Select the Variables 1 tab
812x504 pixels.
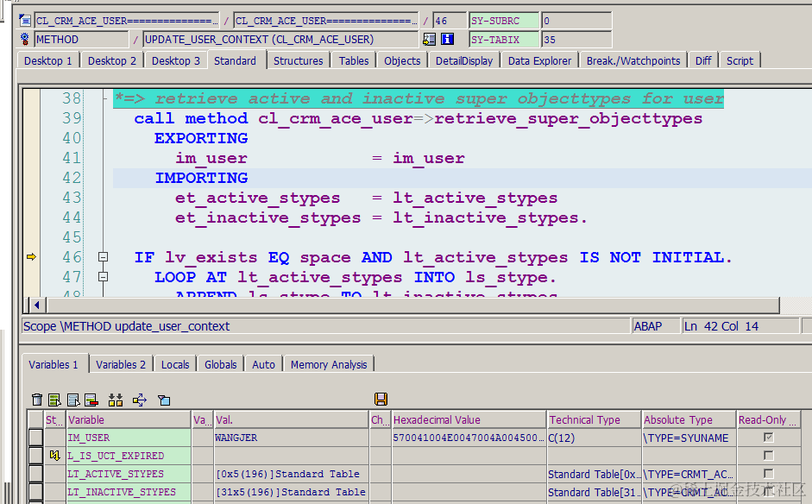coord(54,363)
